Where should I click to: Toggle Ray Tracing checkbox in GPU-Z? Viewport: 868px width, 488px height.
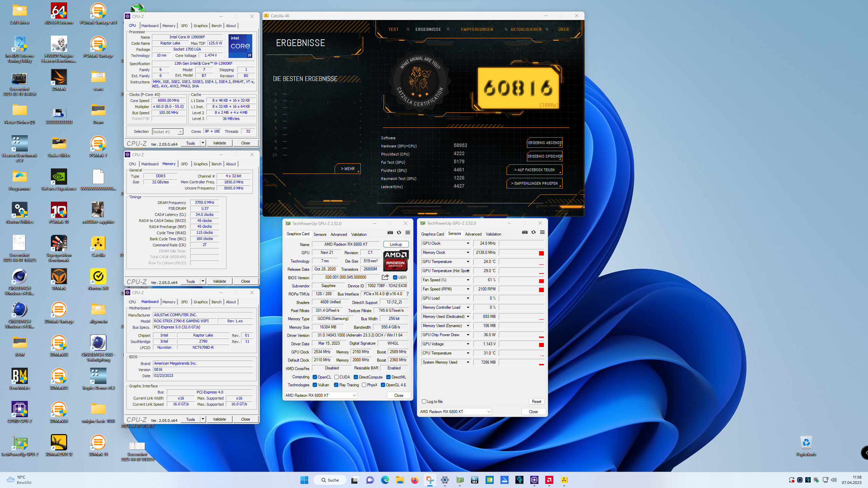point(336,385)
